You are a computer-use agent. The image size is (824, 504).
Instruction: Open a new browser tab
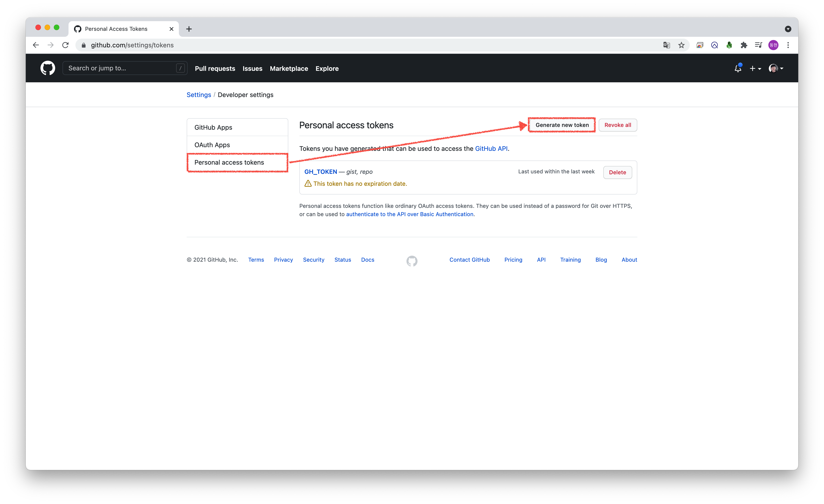pos(189,29)
